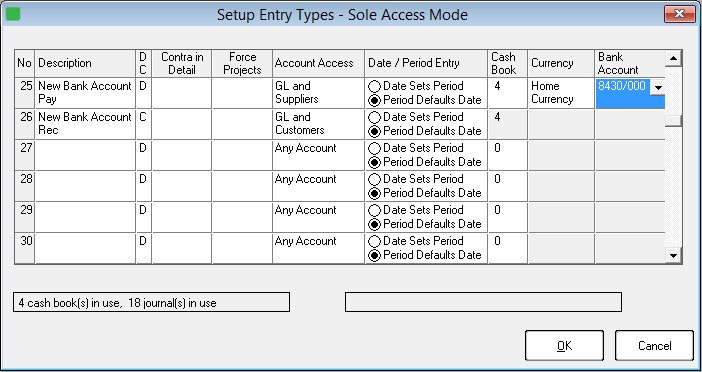
Task: Click D/C cell C in row 26
Action: pos(143,124)
